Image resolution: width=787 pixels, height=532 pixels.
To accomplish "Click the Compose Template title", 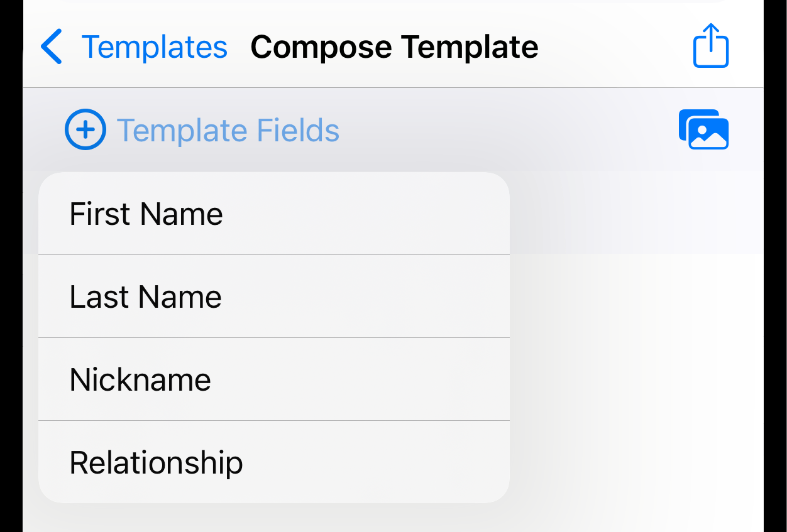I will pos(394,47).
